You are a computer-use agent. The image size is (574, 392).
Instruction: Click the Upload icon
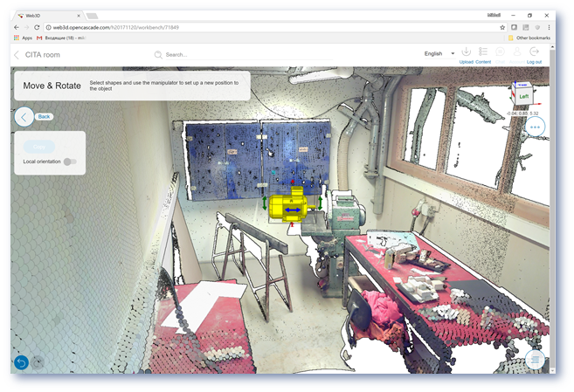point(466,52)
